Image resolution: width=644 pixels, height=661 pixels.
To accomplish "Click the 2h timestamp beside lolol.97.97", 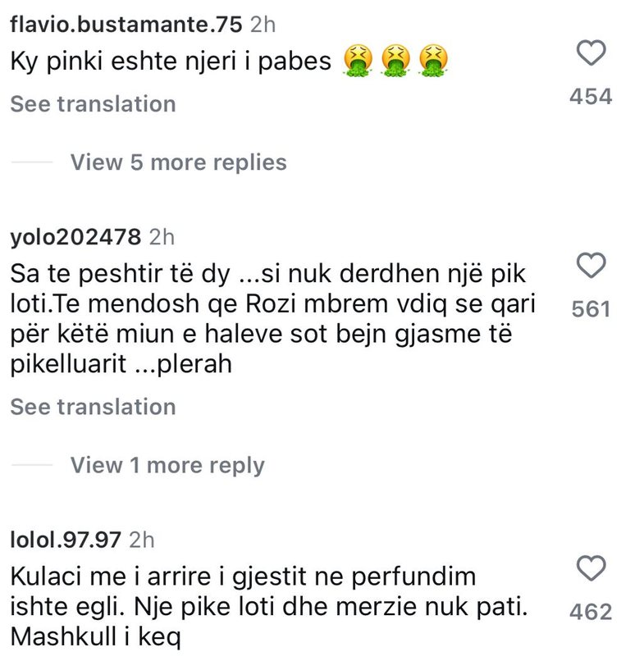I will tap(142, 540).
